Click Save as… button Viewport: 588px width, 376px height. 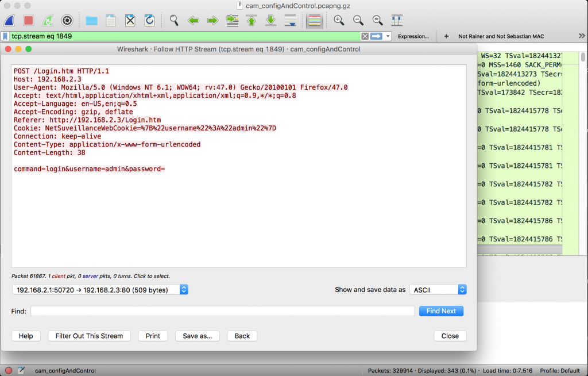pyautogui.click(x=197, y=336)
